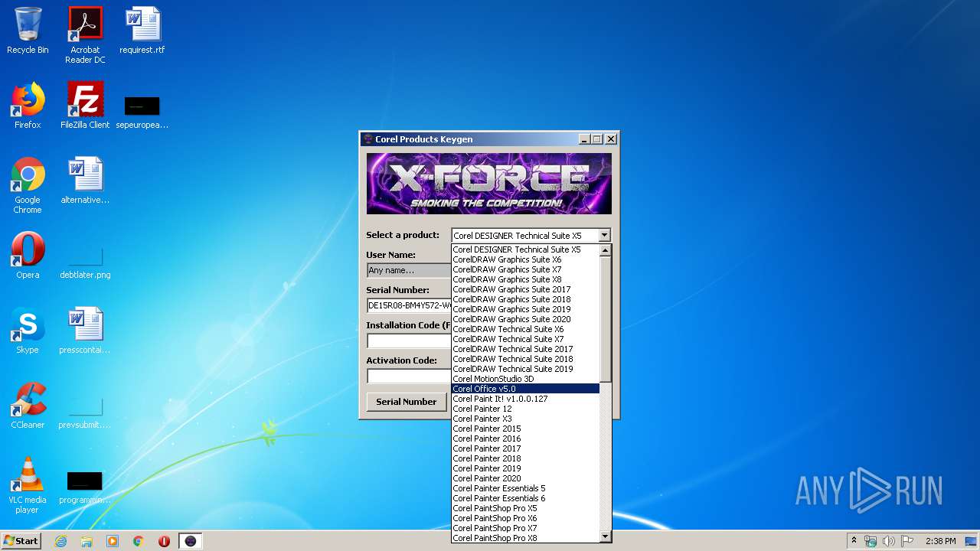Launch VLC media player shortcut

28,485
